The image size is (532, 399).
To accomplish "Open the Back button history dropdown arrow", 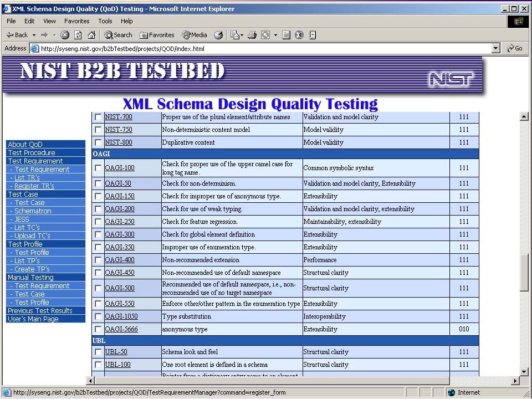I will pyautogui.click(x=34, y=35).
